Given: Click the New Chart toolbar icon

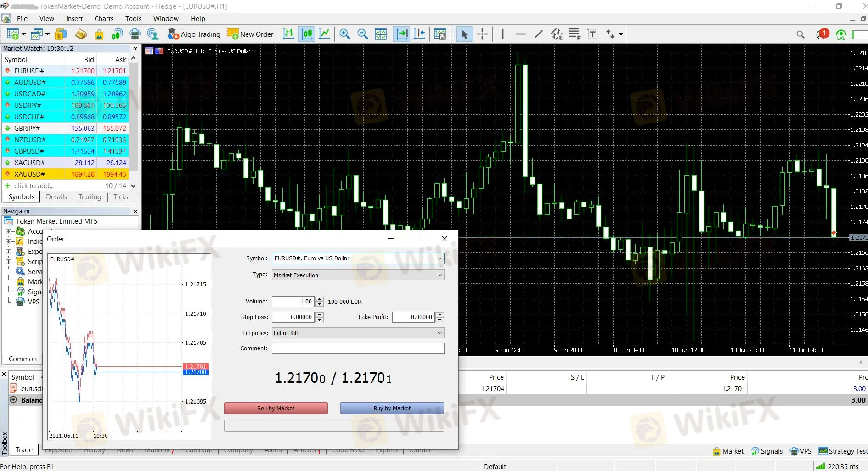Looking at the screenshot, I should (12, 34).
